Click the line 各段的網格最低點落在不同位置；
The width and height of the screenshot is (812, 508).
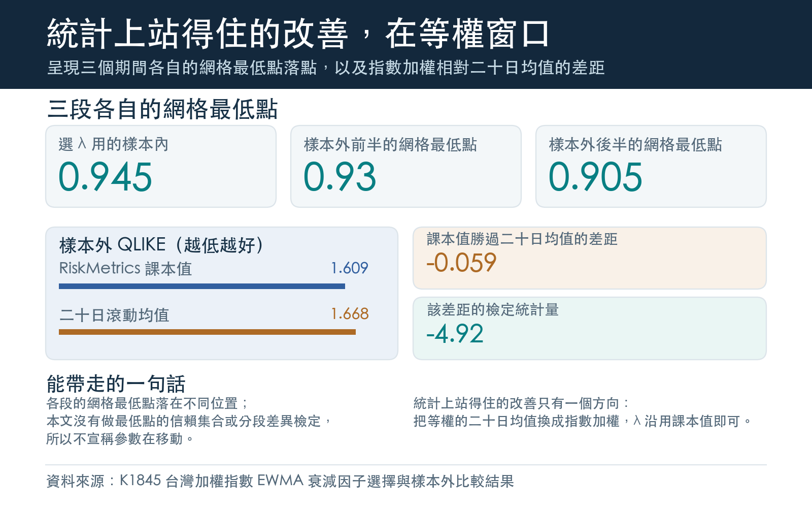pyautogui.click(x=148, y=403)
